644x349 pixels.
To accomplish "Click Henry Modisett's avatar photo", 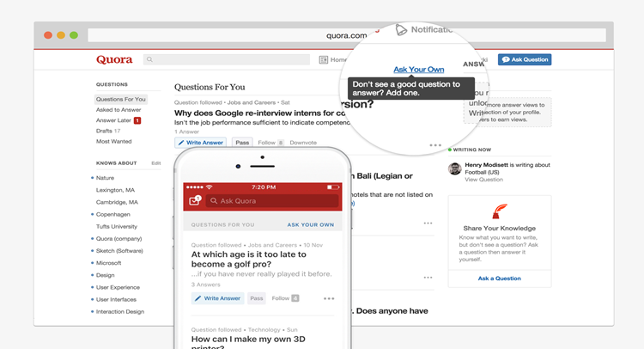I will click(x=455, y=168).
